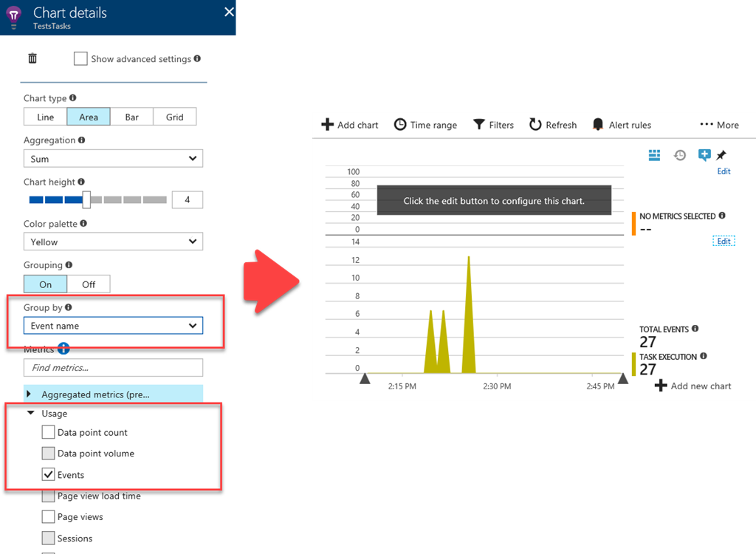Click the feedback comment plus icon
Screen dimensions: 756x554
pos(704,154)
